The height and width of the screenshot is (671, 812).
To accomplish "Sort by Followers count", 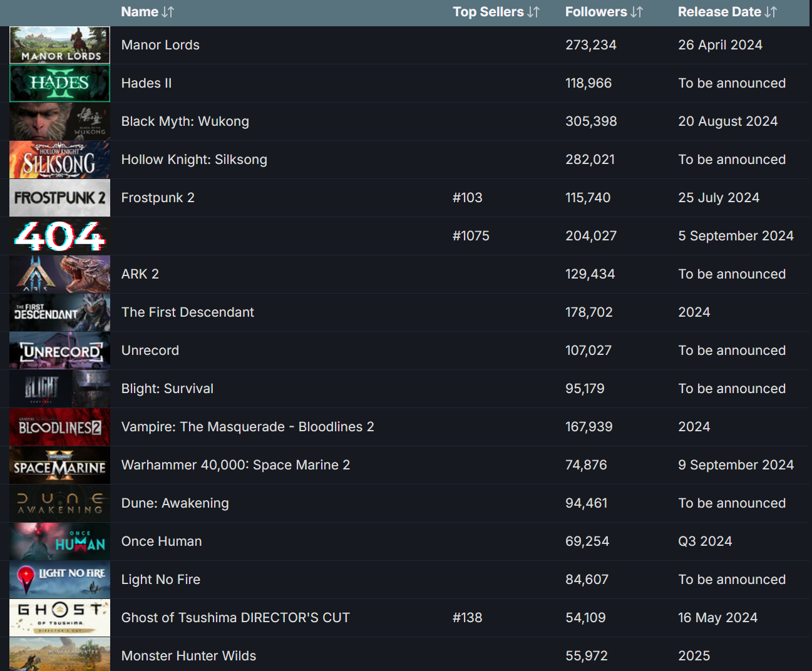I will [x=637, y=12].
